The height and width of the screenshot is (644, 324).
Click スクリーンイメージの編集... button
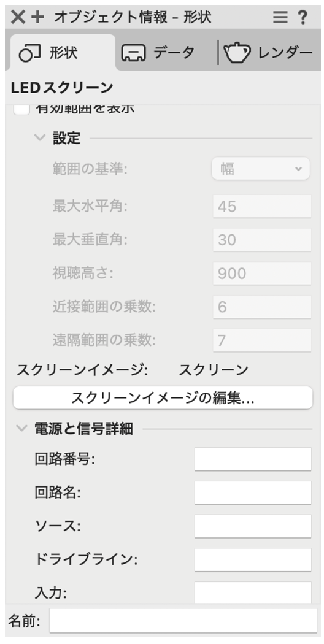(163, 398)
